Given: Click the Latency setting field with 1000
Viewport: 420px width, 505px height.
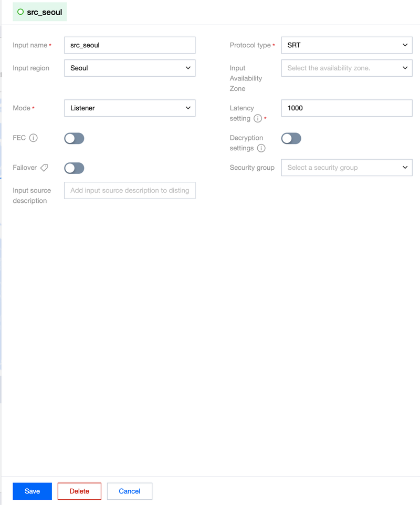Looking at the screenshot, I should click(x=346, y=108).
